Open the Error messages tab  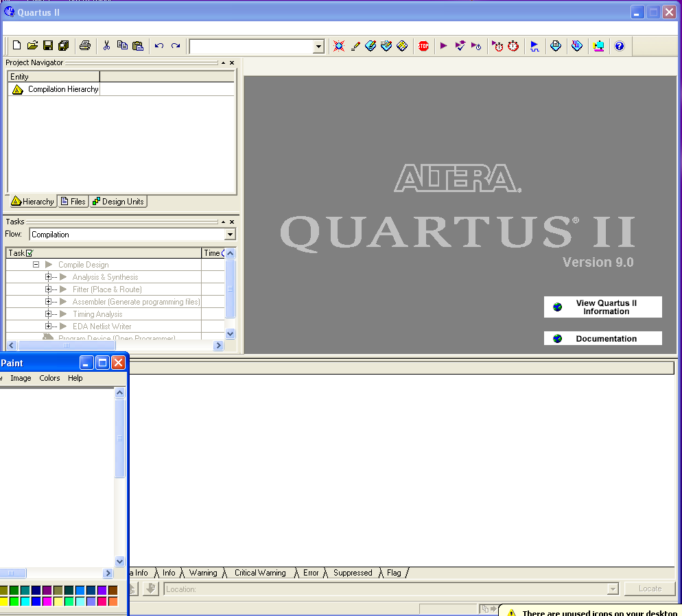coord(311,573)
